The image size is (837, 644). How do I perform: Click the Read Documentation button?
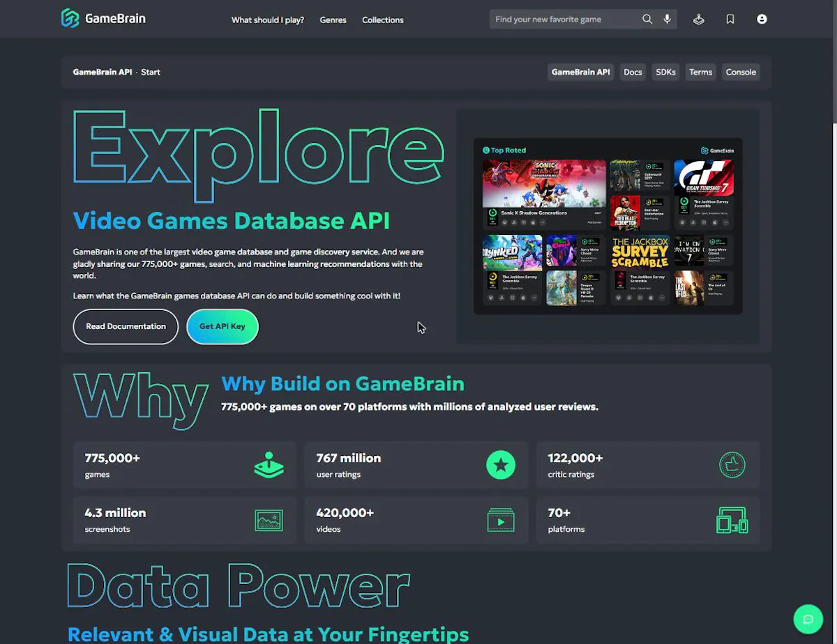click(x=126, y=326)
